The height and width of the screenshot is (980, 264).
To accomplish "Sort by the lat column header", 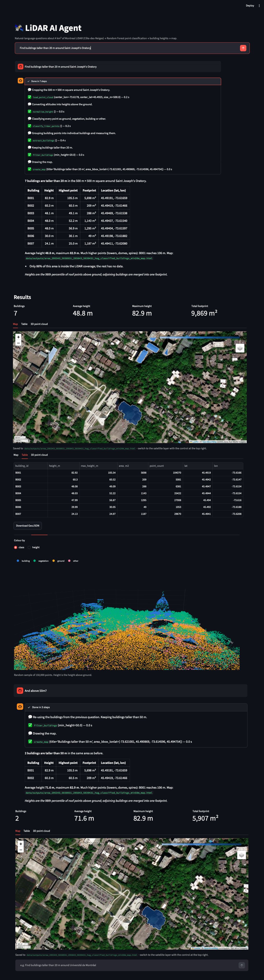I will [197, 466].
